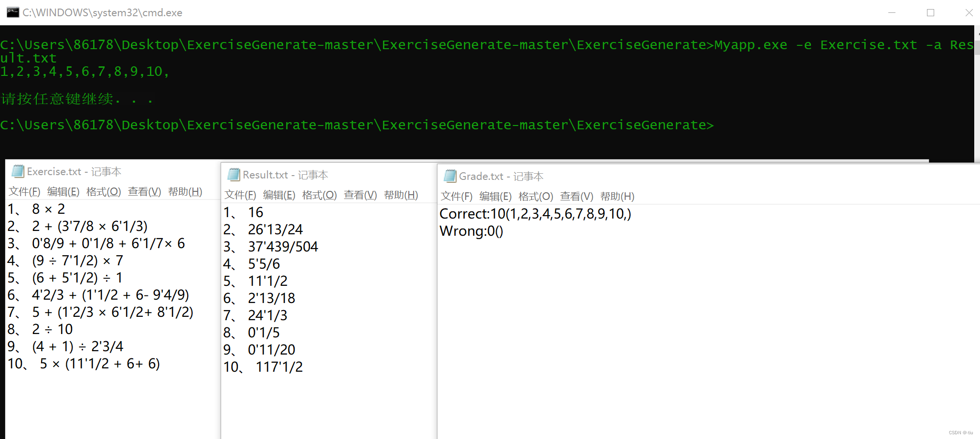Click the Result.txt - 记事本 title
Image resolution: width=980 pixels, height=439 pixels.
[285, 175]
